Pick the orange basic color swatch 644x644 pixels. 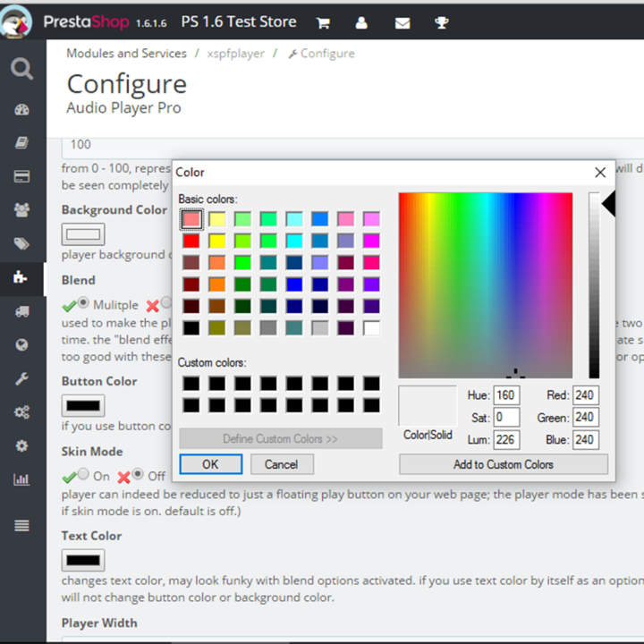(x=216, y=284)
